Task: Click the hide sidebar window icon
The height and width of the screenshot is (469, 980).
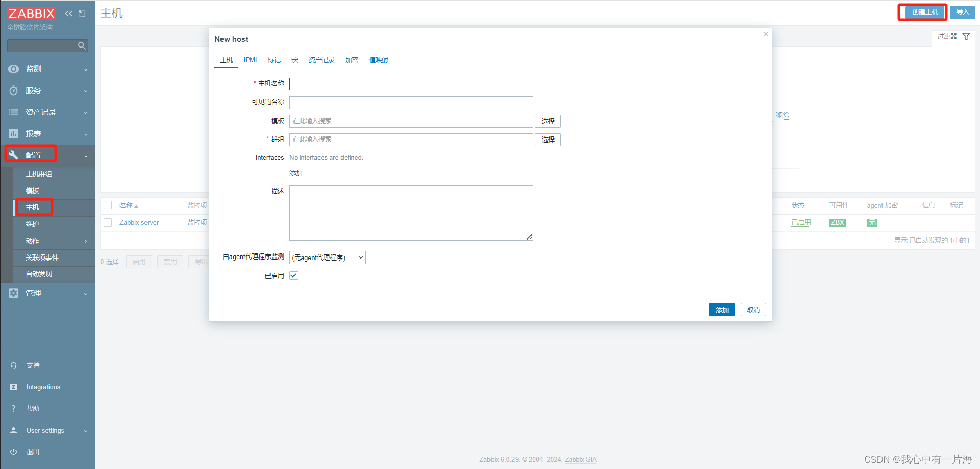Action: (82, 13)
